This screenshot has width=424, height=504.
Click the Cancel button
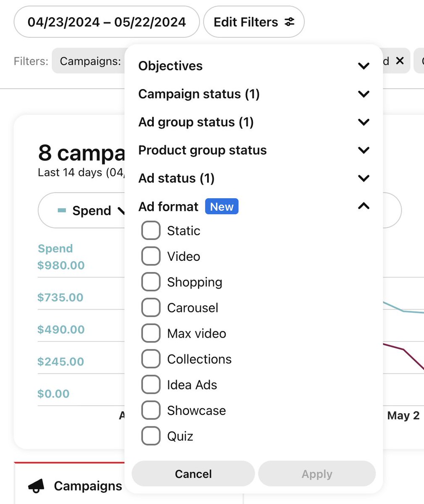(x=193, y=474)
